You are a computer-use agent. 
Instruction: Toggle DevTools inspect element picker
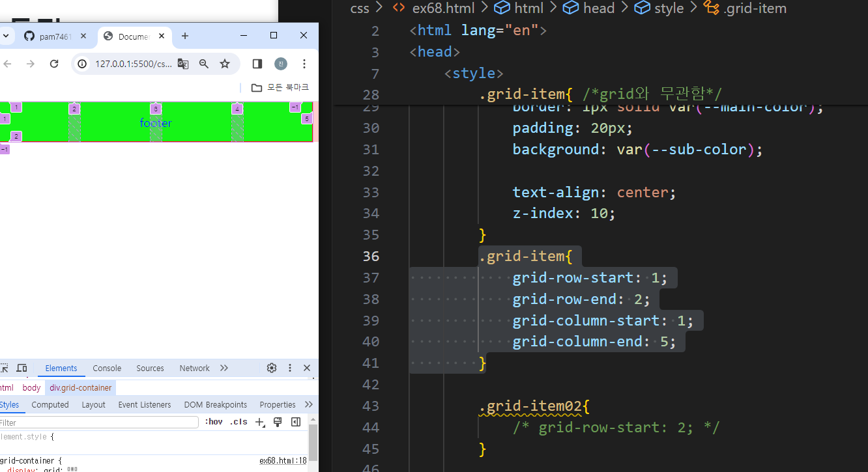(5, 368)
